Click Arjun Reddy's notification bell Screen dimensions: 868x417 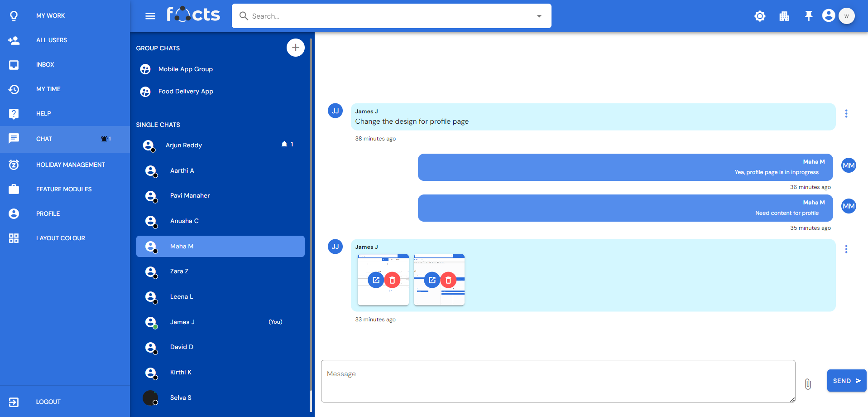pos(284,145)
